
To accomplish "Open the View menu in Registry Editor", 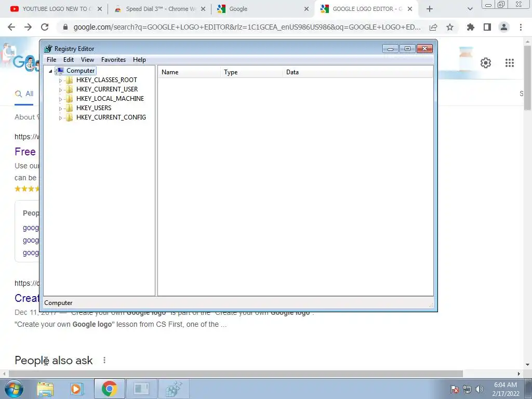I will pyautogui.click(x=87, y=60).
